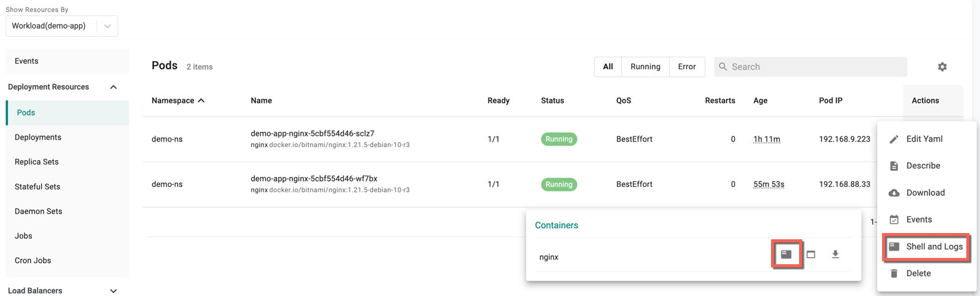Screen dimensions: 980x296
Task: Filter pods by Running status
Action: tap(645, 67)
